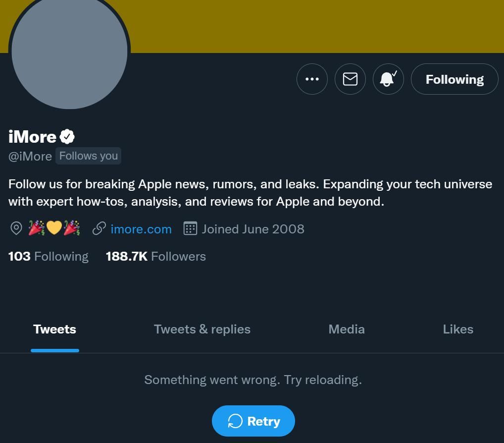Send a direct message to iMore
Viewport: 504px width, 443px height.
click(350, 79)
